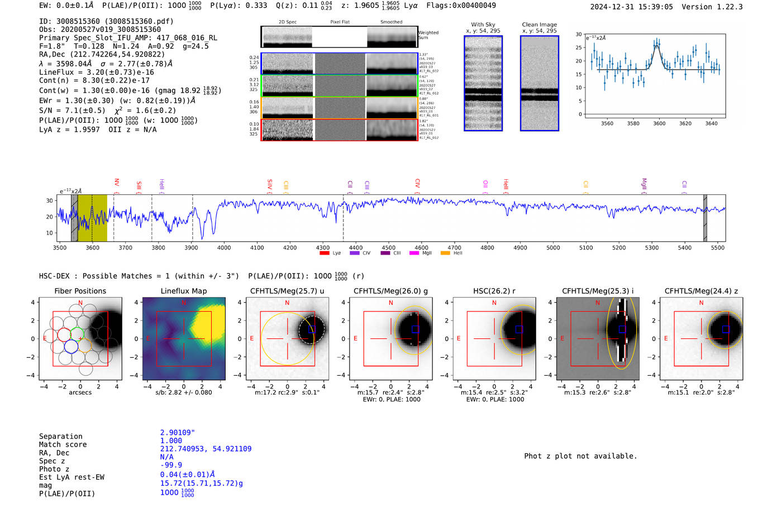Click the red HeII marker near 4900
This screenshot has height=532, width=782.
click(x=506, y=185)
